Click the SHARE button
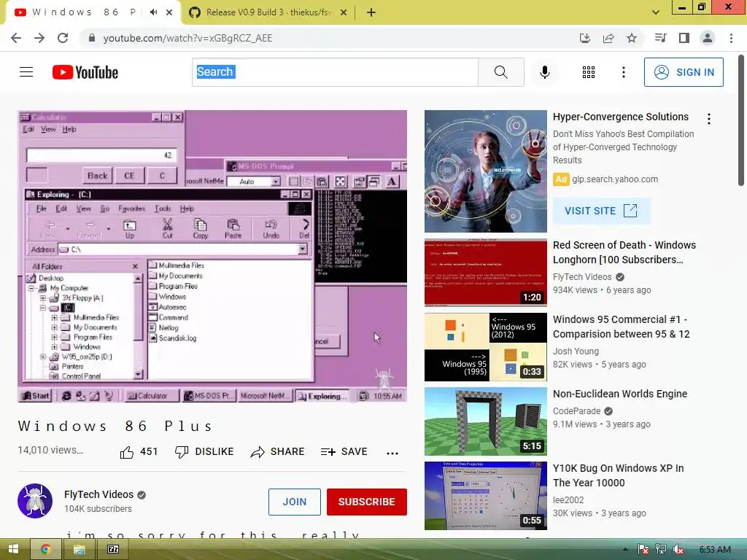The height and width of the screenshot is (560, 747). tap(277, 451)
